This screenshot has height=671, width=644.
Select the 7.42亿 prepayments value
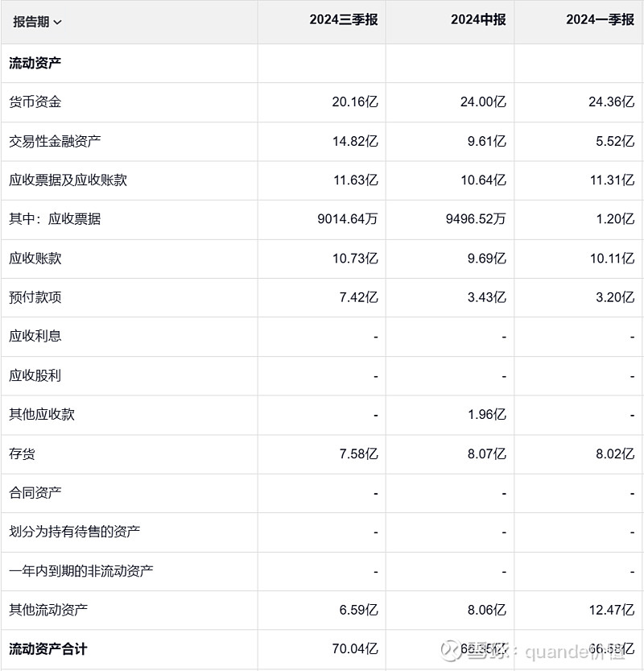(x=358, y=297)
